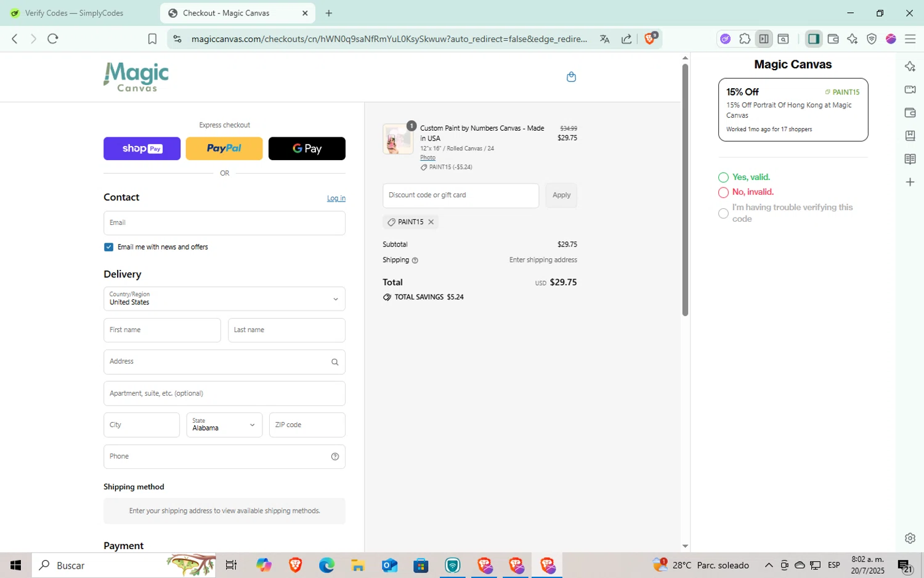Click the Phone input field
This screenshot has height=578, width=924.
[224, 457]
